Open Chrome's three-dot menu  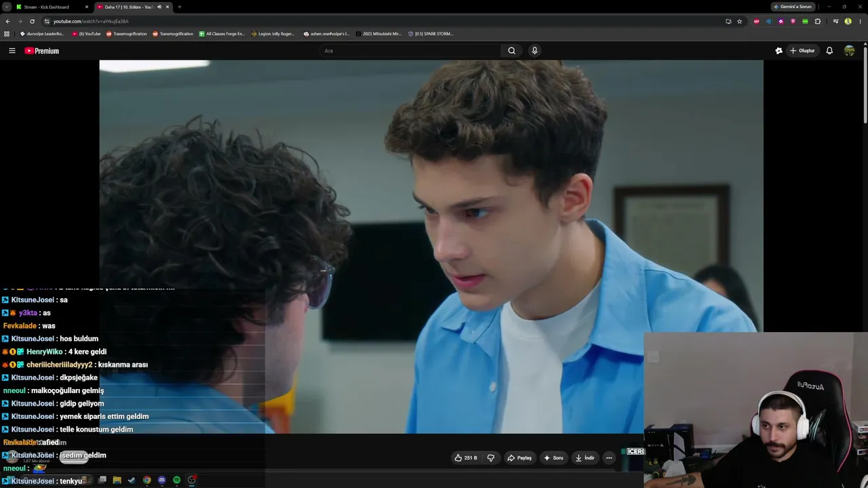[x=860, y=21]
